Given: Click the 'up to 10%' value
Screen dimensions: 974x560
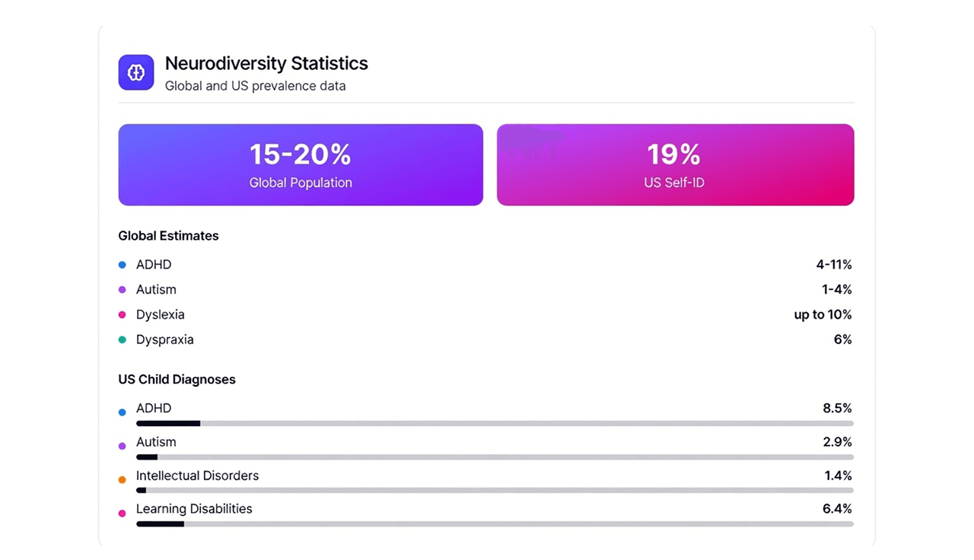Looking at the screenshot, I should tap(823, 315).
